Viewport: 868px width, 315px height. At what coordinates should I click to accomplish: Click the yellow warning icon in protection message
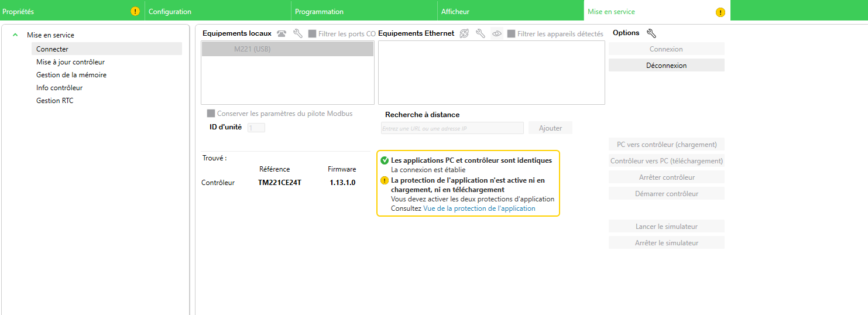coord(385,180)
